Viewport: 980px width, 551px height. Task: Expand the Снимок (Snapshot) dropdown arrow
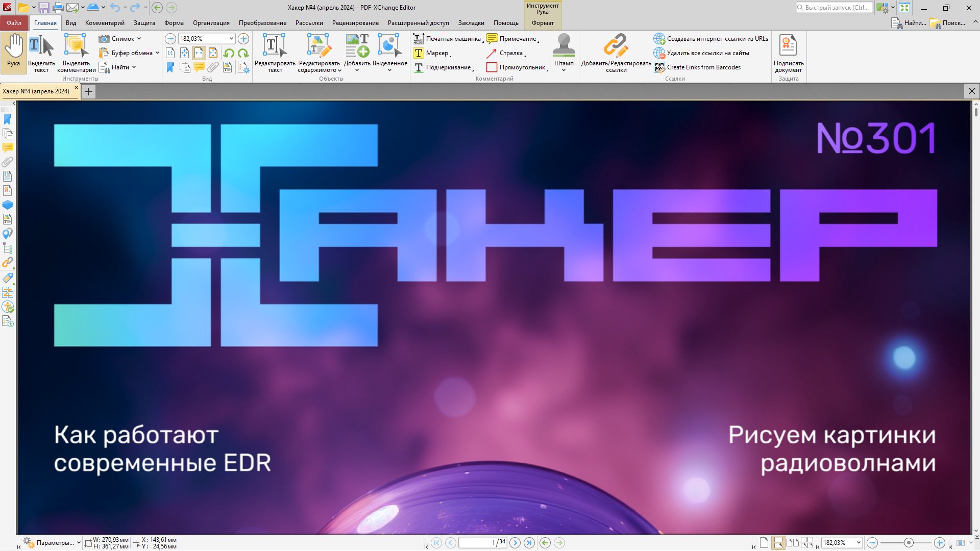click(139, 39)
